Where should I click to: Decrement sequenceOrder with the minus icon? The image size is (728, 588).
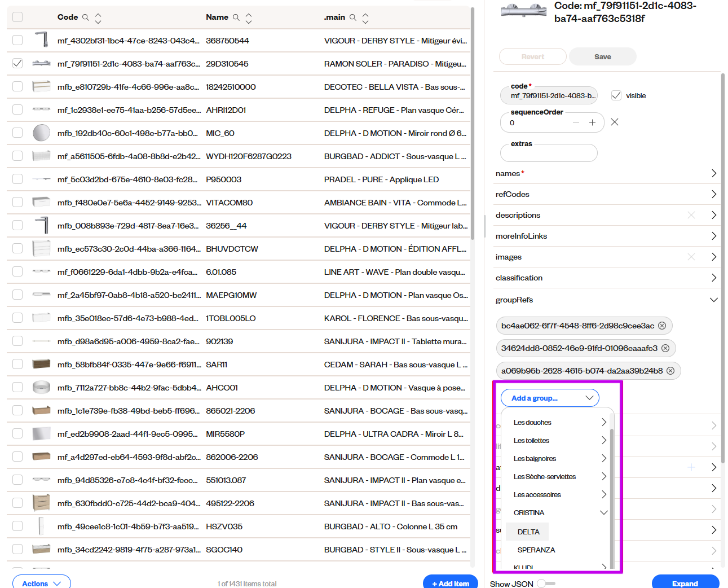[x=576, y=122]
